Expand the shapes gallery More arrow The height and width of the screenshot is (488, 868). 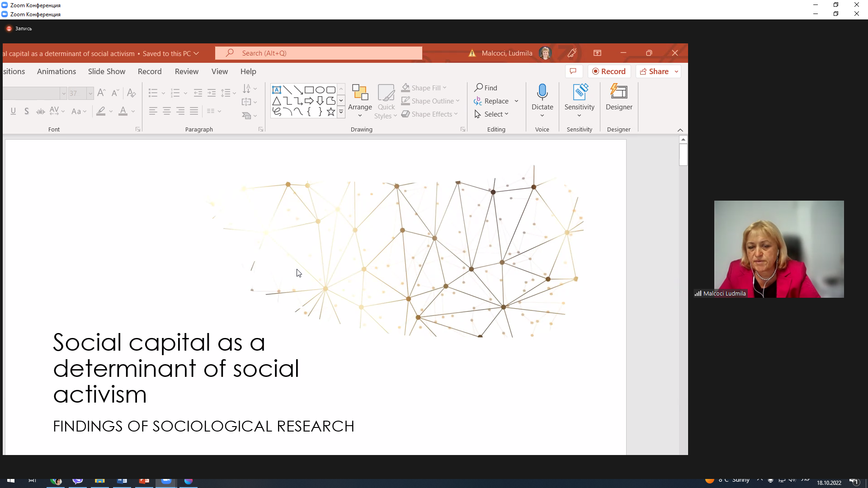[x=341, y=112]
